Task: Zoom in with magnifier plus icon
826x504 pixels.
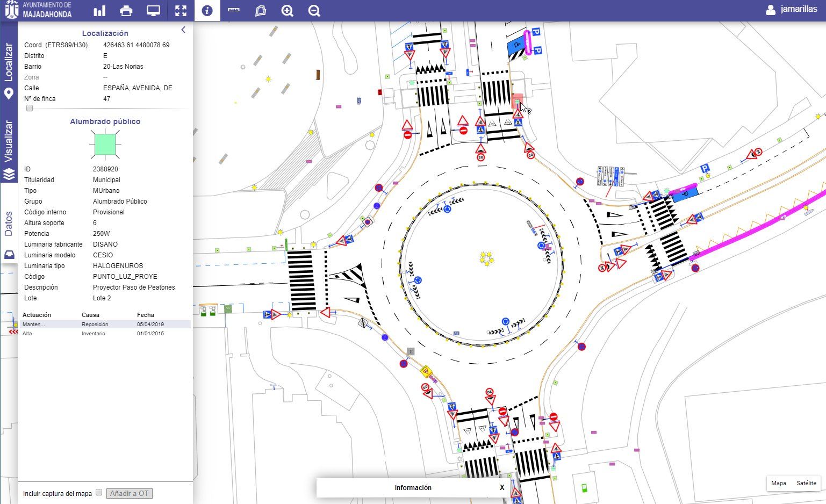Action: tap(288, 11)
